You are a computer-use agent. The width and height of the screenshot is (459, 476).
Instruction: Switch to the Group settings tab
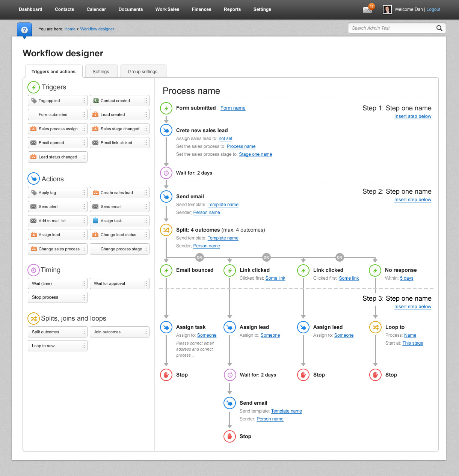pos(143,72)
